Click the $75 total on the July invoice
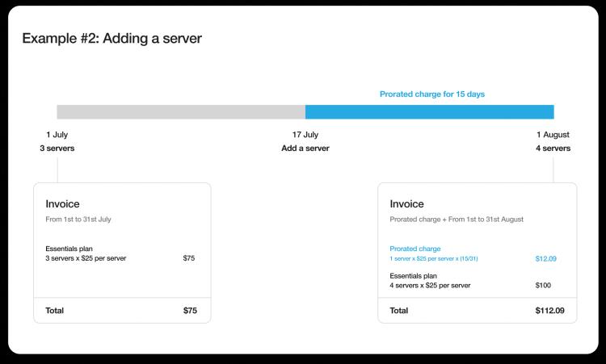 click(188, 310)
